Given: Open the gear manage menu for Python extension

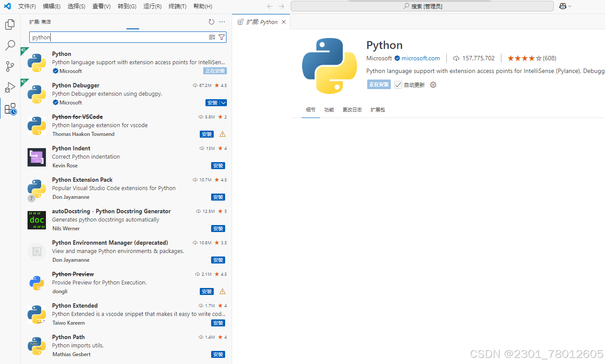Looking at the screenshot, I should (433, 85).
